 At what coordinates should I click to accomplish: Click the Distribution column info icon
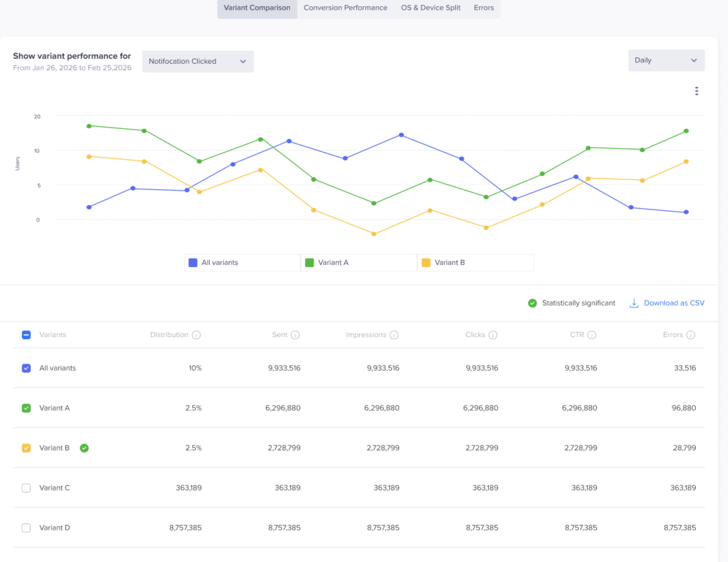point(196,335)
